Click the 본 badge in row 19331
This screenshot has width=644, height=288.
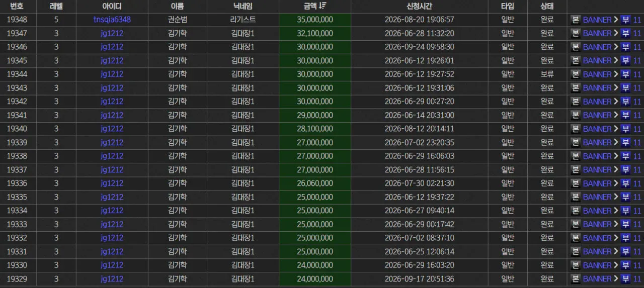(576, 251)
